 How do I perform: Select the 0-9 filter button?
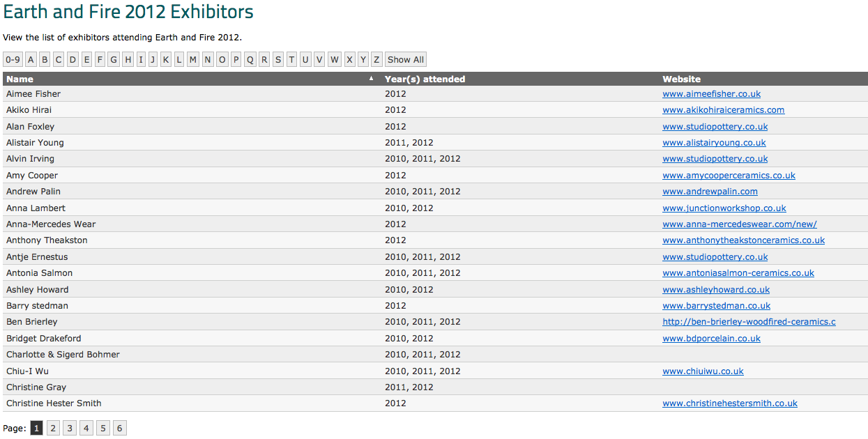tap(13, 60)
